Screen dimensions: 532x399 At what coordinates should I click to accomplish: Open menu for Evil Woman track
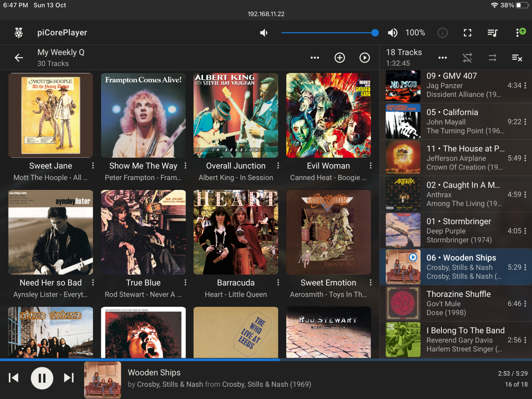tap(371, 166)
